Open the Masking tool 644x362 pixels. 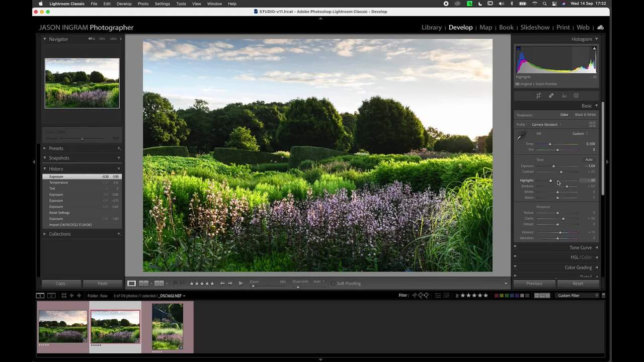[x=576, y=96]
